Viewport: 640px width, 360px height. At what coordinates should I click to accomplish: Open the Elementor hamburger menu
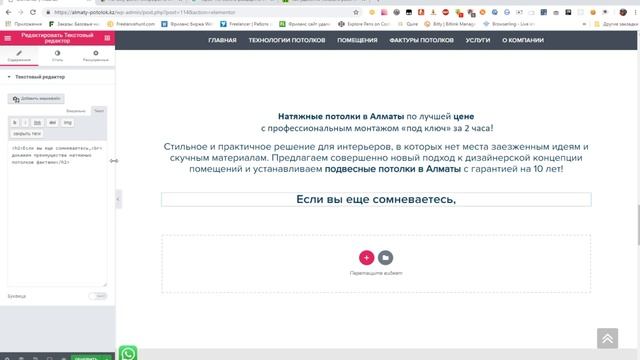[8, 38]
